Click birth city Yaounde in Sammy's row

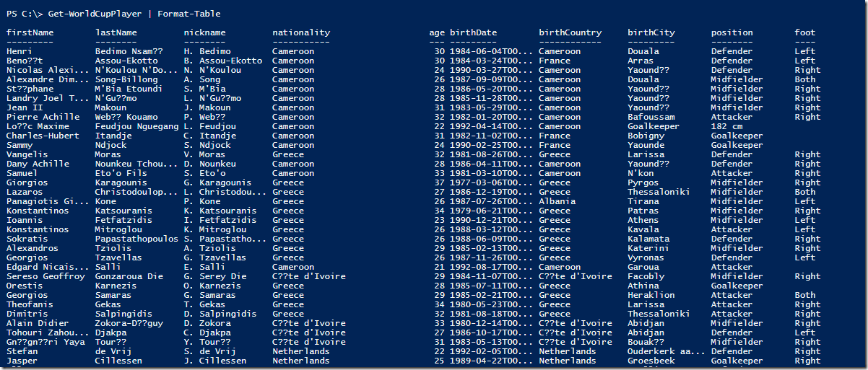point(646,145)
